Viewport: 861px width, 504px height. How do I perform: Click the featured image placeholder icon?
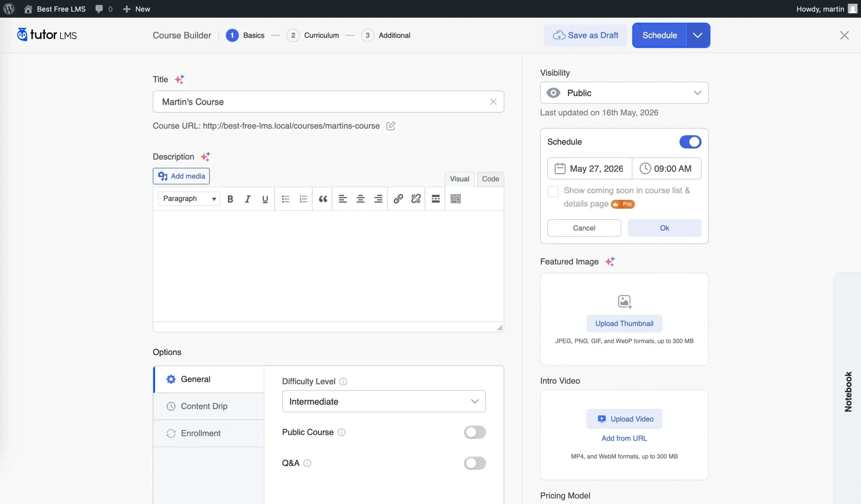click(x=625, y=302)
